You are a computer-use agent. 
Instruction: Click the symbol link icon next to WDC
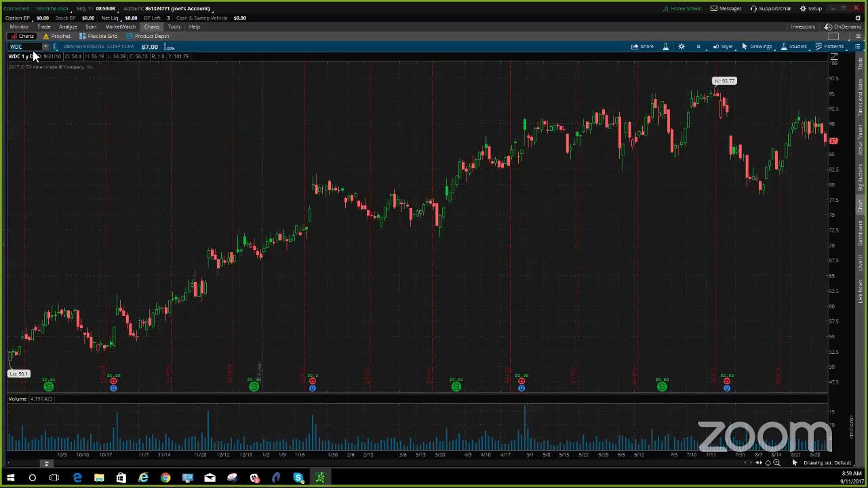(x=55, y=47)
